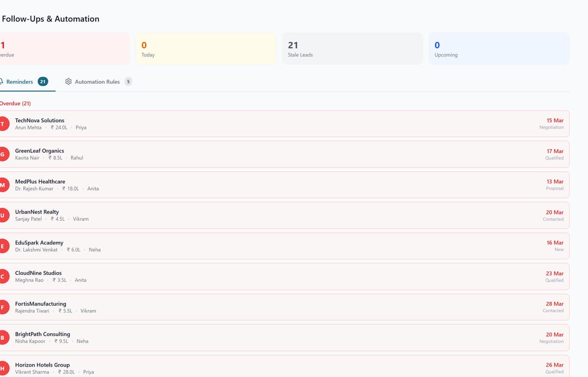Open the GreenLeaf Organics lead name
The image size is (588, 377).
point(40,151)
